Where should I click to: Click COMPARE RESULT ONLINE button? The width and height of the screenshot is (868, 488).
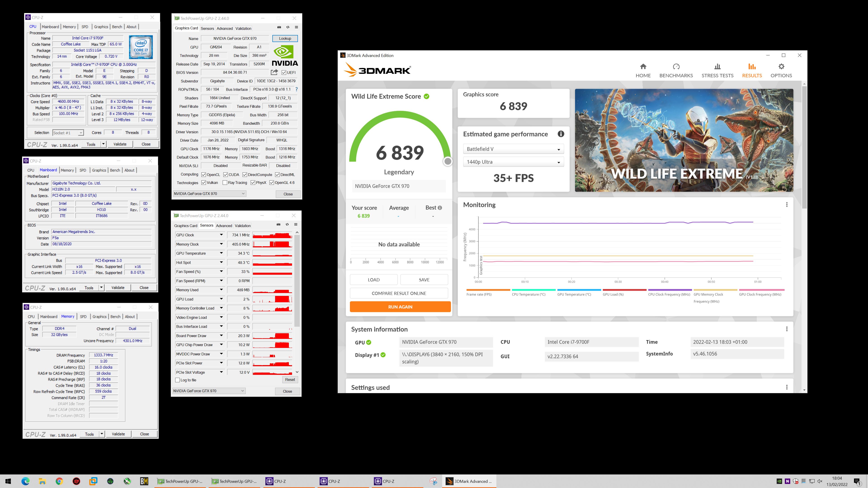pos(399,293)
